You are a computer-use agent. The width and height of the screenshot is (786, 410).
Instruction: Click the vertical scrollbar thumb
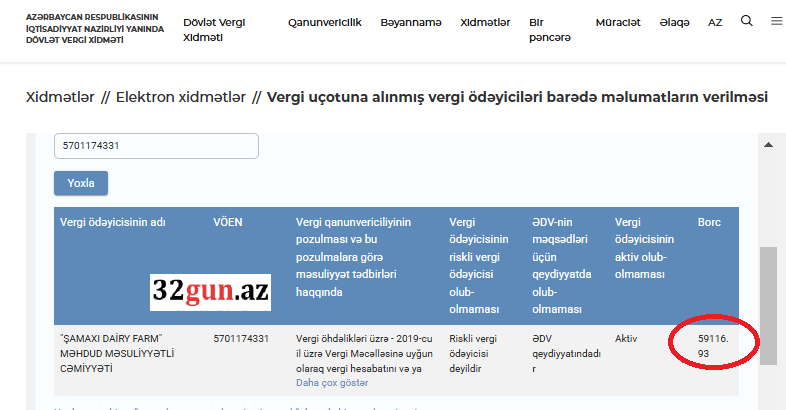767,300
